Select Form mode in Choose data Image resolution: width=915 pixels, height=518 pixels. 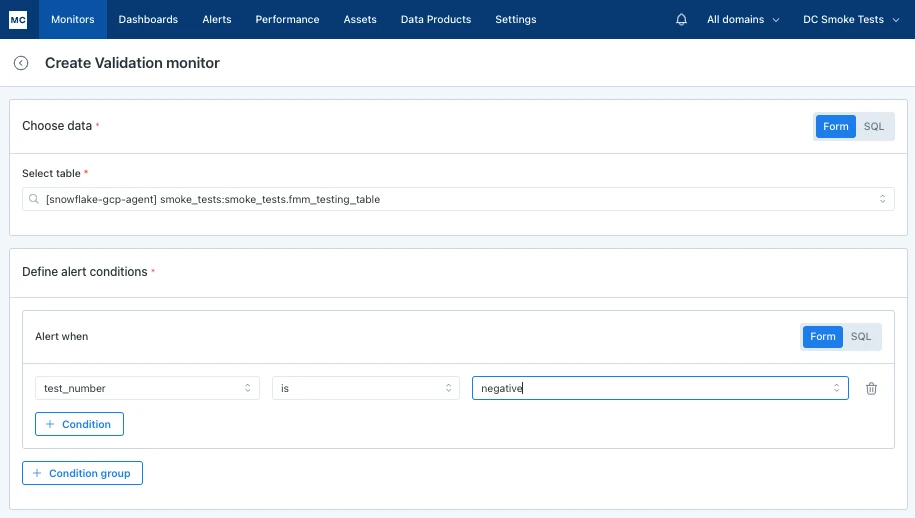[836, 127]
